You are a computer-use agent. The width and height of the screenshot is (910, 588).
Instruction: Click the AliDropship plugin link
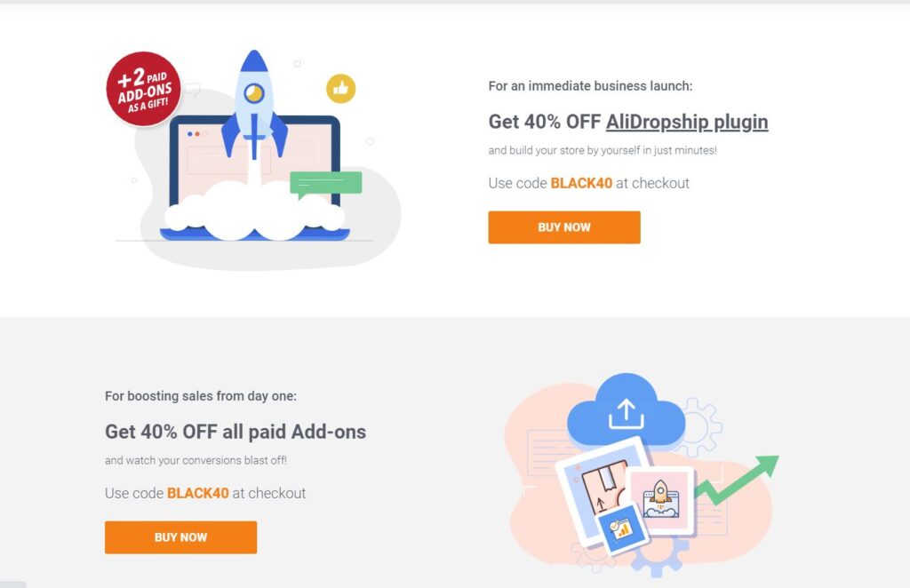pyautogui.click(x=687, y=122)
